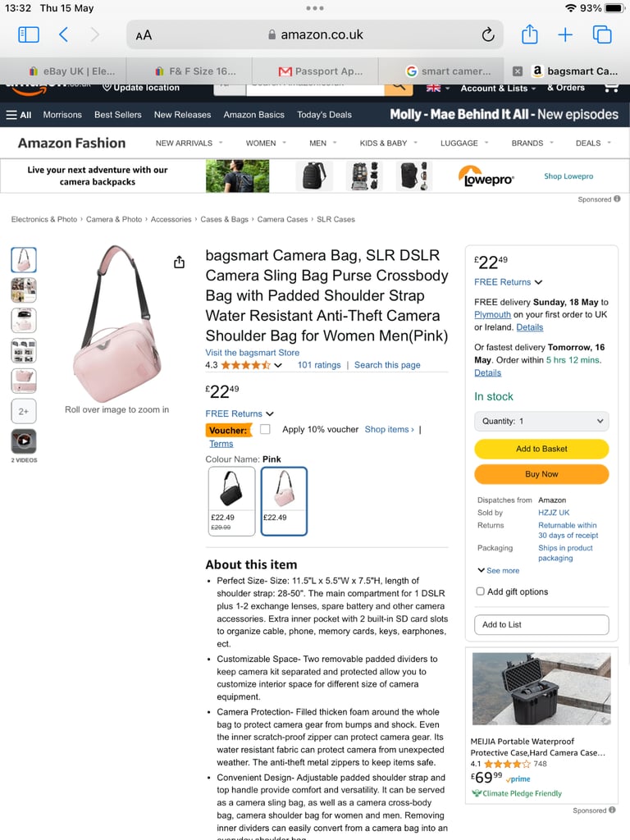The image size is (630, 840).
Task: Reload the amazon.co.uk page
Action: tap(487, 34)
